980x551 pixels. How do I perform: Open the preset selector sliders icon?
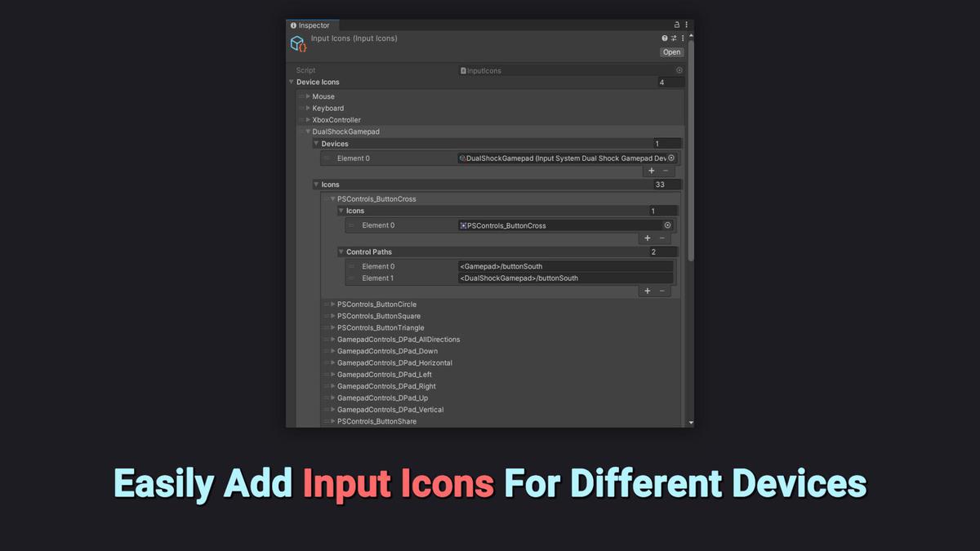[x=674, y=38]
